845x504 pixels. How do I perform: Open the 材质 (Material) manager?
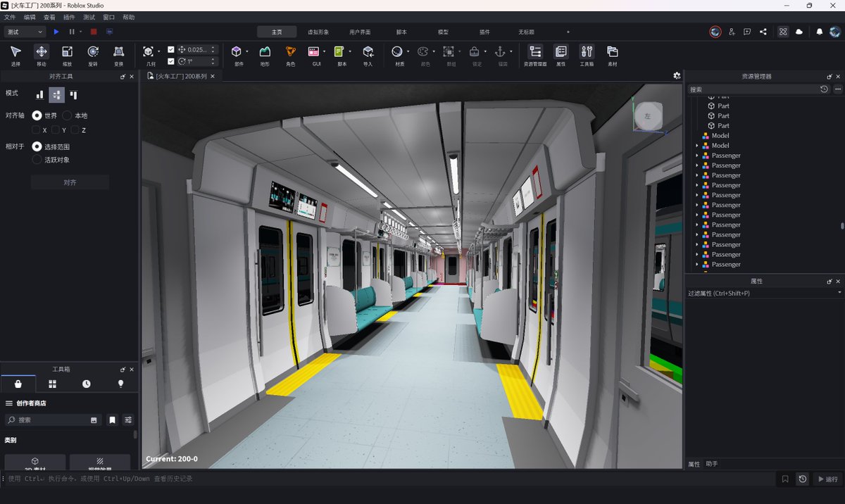tap(398, 55)
